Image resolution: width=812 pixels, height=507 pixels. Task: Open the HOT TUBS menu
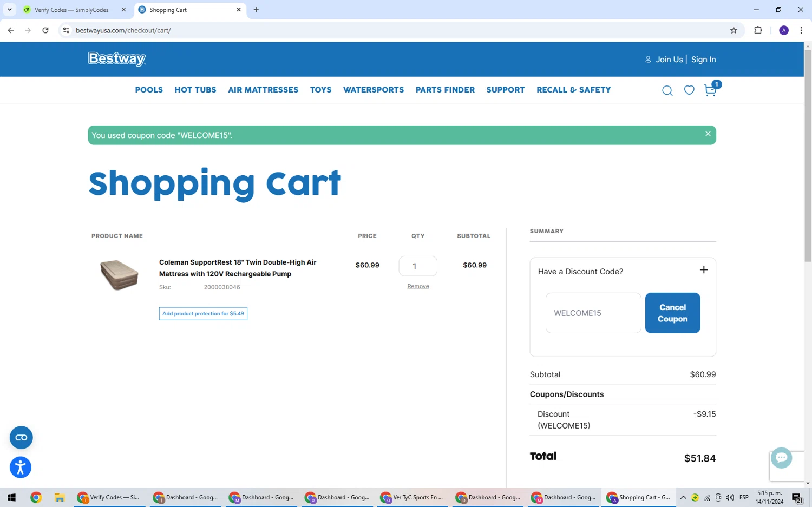tap(195, 90)
